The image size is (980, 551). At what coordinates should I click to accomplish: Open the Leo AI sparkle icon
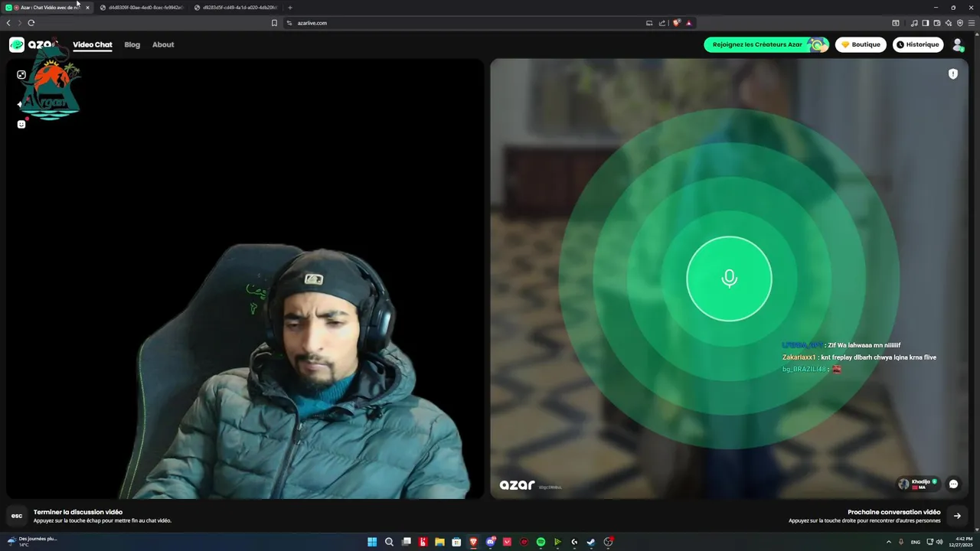[949, 23]
